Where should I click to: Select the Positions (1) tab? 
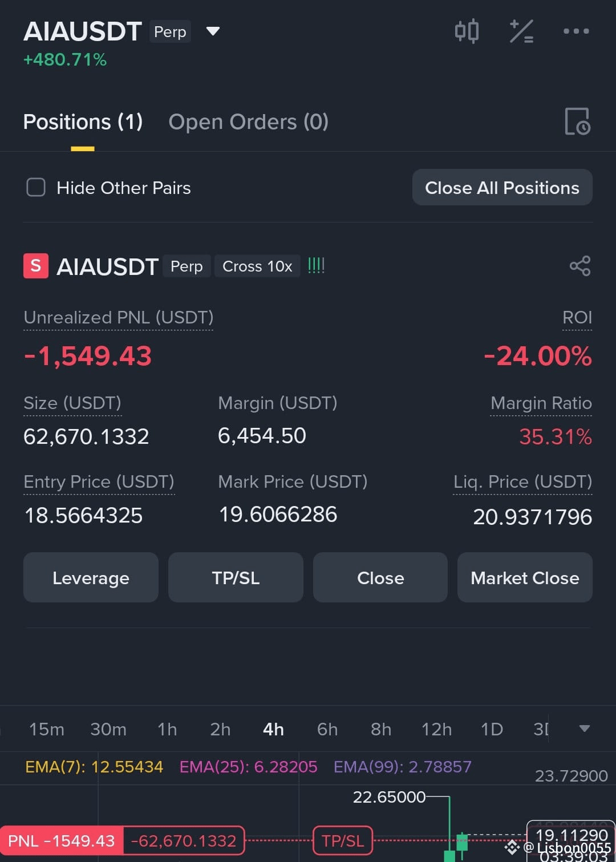pyautogui.click(x=83, y=122)
